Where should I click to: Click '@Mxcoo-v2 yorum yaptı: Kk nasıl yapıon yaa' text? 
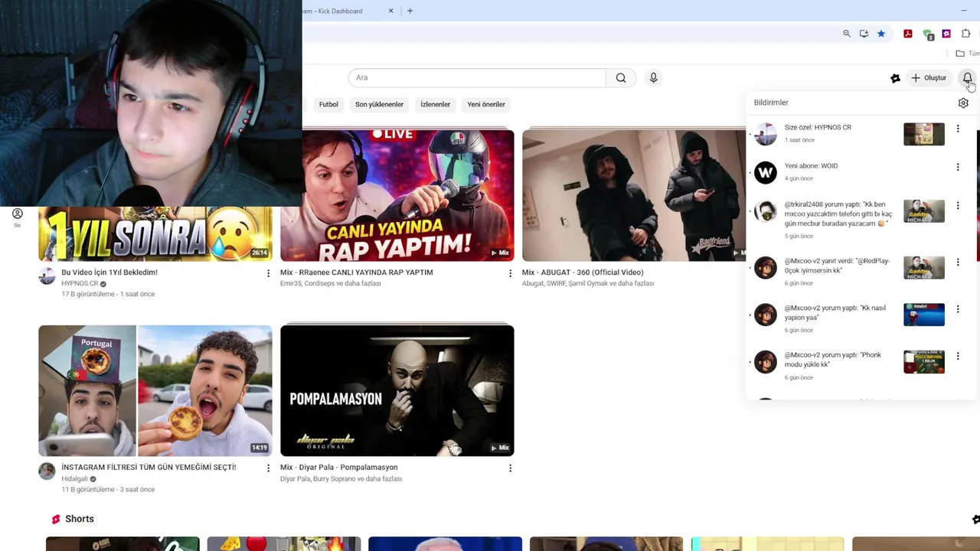tap(835, 312)
